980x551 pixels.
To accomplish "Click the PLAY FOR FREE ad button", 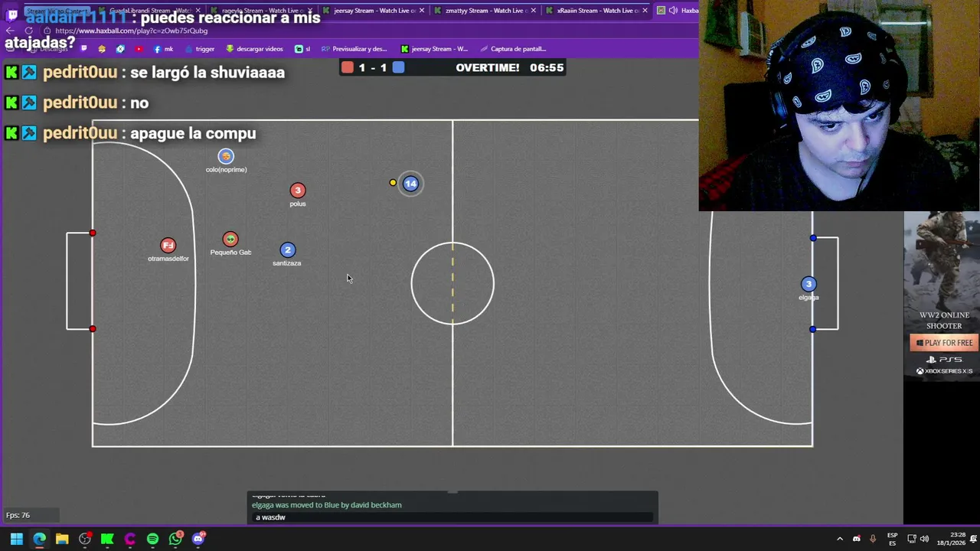I will click(x=944, y=343).
